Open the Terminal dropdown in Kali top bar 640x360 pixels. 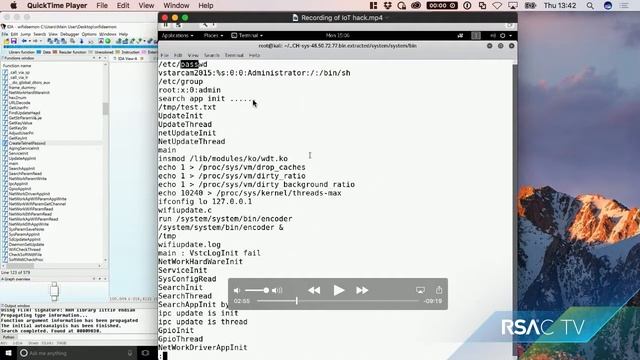[x=247, y=36]
